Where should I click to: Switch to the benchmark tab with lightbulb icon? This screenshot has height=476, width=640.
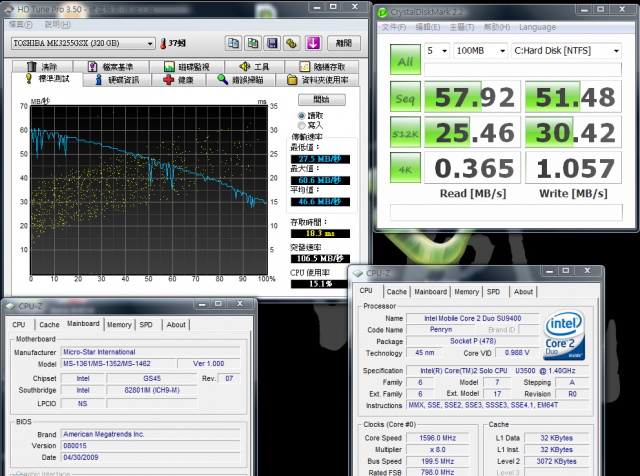(x=47, y=79)
